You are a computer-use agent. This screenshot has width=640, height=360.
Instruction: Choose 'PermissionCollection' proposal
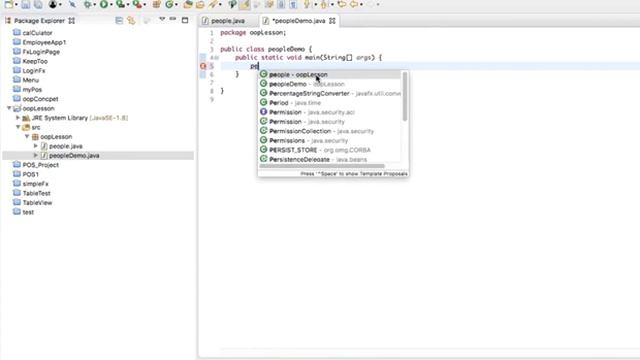pyautogui.click(x=330, y=131)
